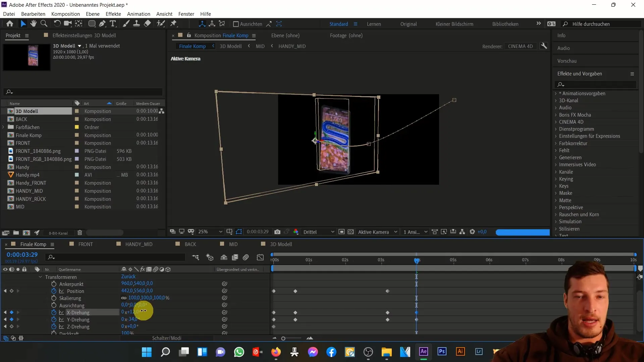Expand the Transformieren properties group
This screenshot has height=362, width=644.
[40, 277]
